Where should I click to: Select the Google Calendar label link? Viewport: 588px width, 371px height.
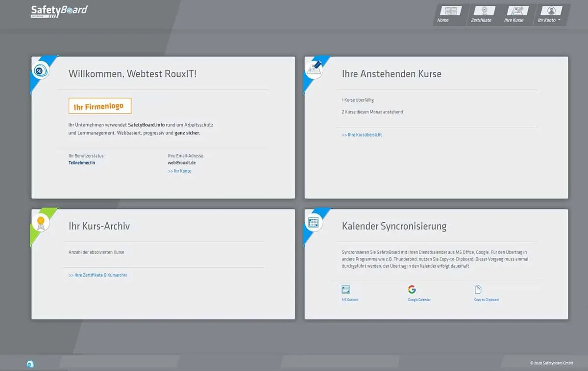pyautogui.click(x=419, y=300)
